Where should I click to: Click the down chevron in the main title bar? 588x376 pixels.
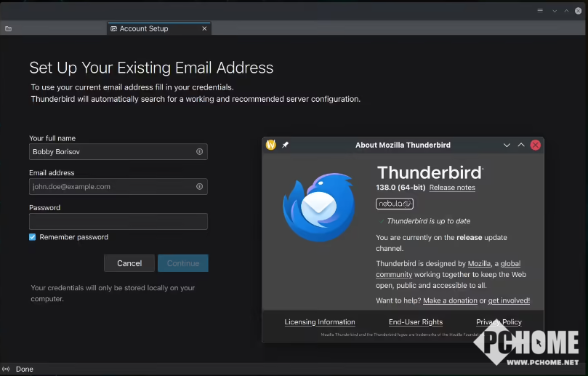[554, 11]
